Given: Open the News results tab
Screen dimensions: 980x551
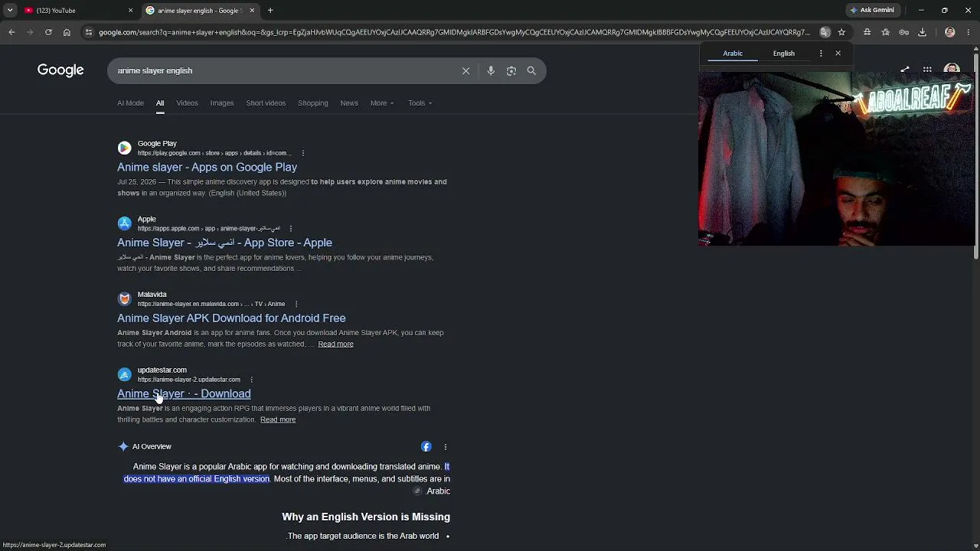Looking at the screenshot, I should coord(349,103).
